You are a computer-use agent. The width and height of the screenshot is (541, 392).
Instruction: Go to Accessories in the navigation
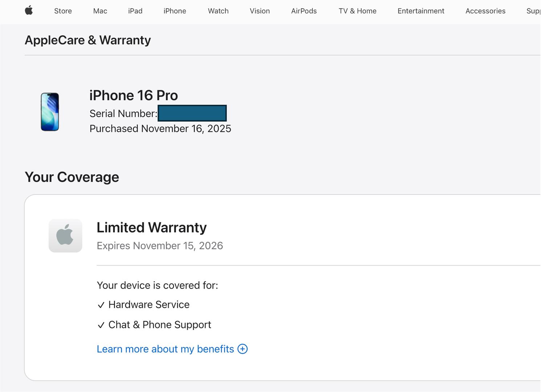pos(485,11)
